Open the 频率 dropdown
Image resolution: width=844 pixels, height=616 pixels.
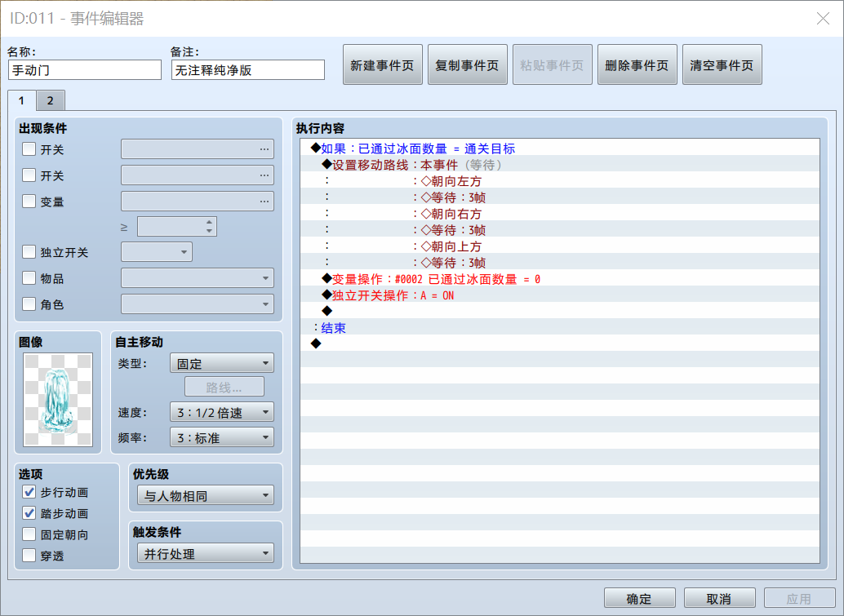click(x=222, y=437)
